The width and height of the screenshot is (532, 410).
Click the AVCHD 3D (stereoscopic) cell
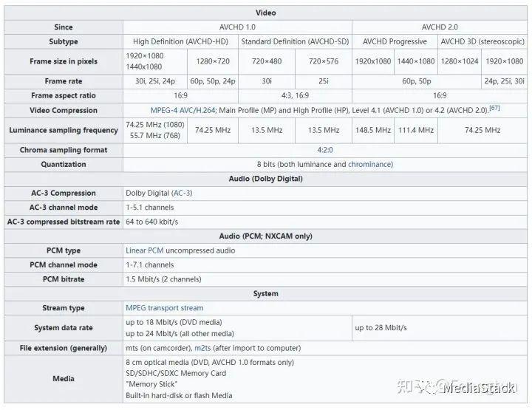tap(482, 42)
